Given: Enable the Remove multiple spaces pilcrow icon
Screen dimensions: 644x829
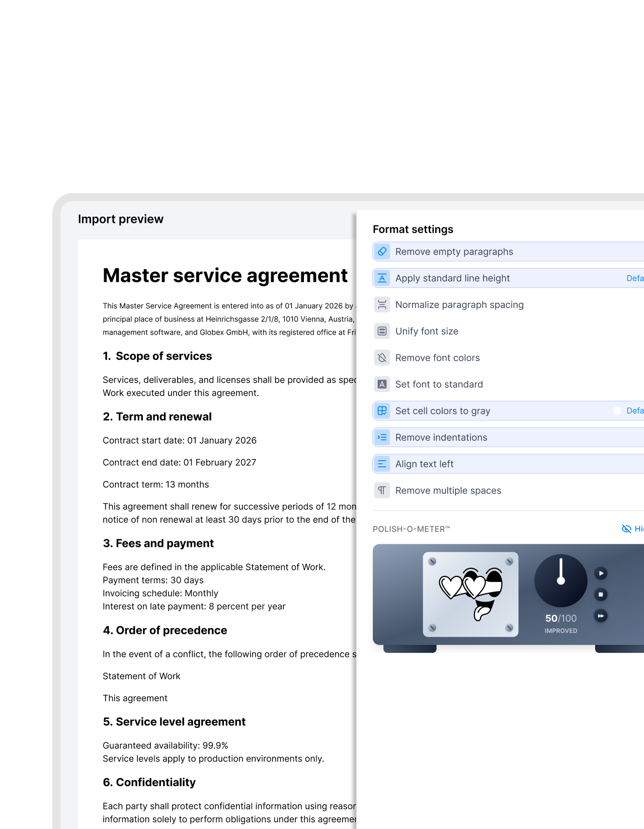Looking at the screenshot, I should pyautogui.click(x=382, y=490).
